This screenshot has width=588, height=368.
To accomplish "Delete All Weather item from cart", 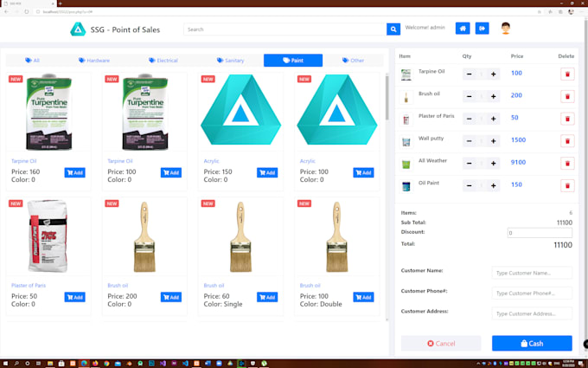I will pos(567,164).
